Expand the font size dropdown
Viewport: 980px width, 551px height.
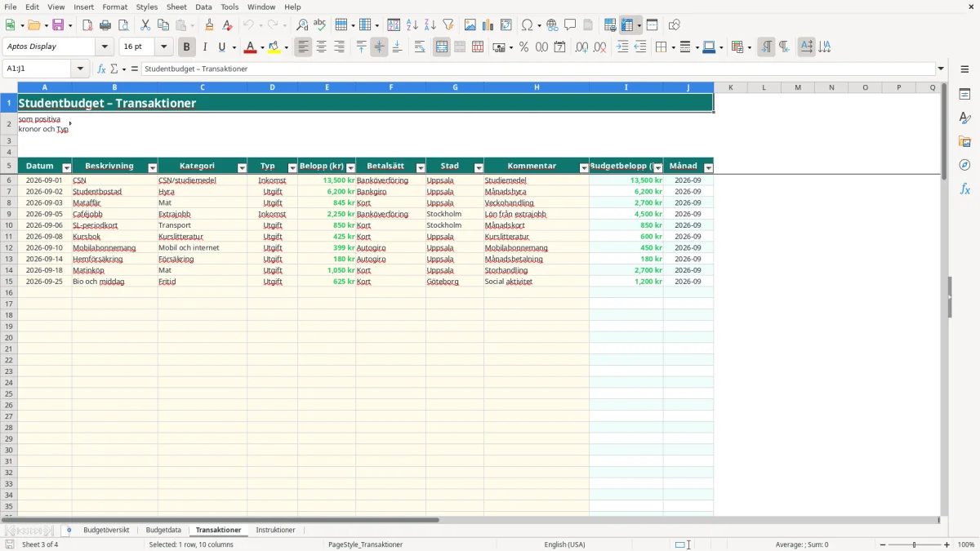[163, 47]
